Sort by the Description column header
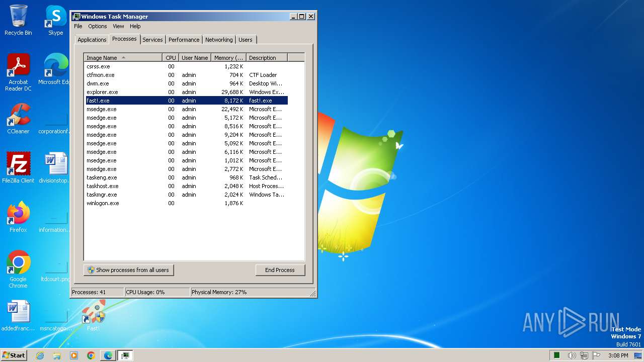644x362 pixels. (x=267, y=57)
